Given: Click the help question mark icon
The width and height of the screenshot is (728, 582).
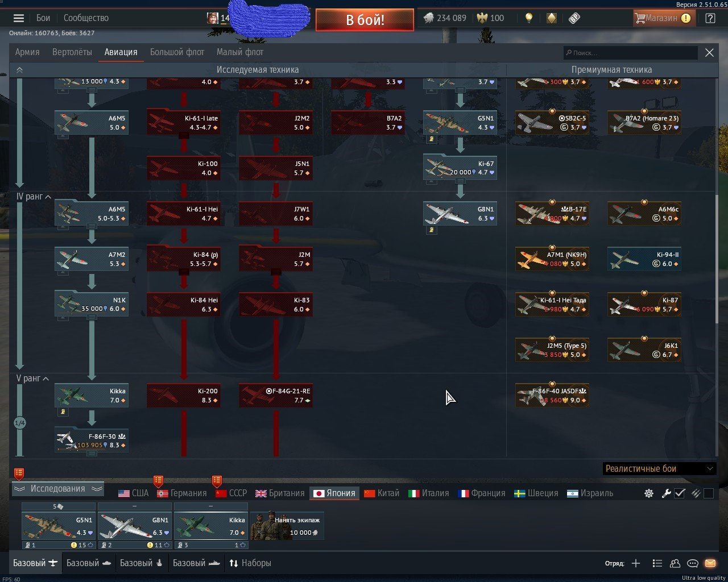Looking at the screenshot, I should pos(710,18).
